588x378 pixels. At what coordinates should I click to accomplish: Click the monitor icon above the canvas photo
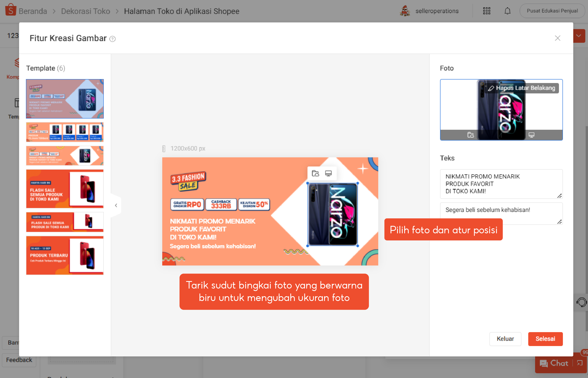pos(328,173)
